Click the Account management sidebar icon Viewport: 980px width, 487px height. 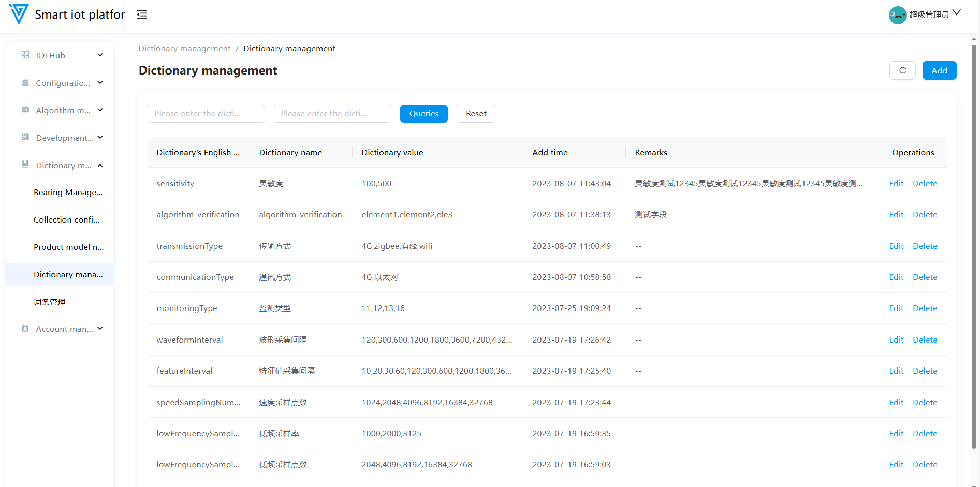pyautogui.click(x=25, y=329)
